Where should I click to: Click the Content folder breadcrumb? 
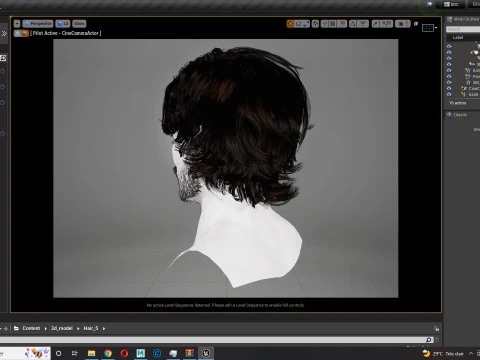click(31, 328)
